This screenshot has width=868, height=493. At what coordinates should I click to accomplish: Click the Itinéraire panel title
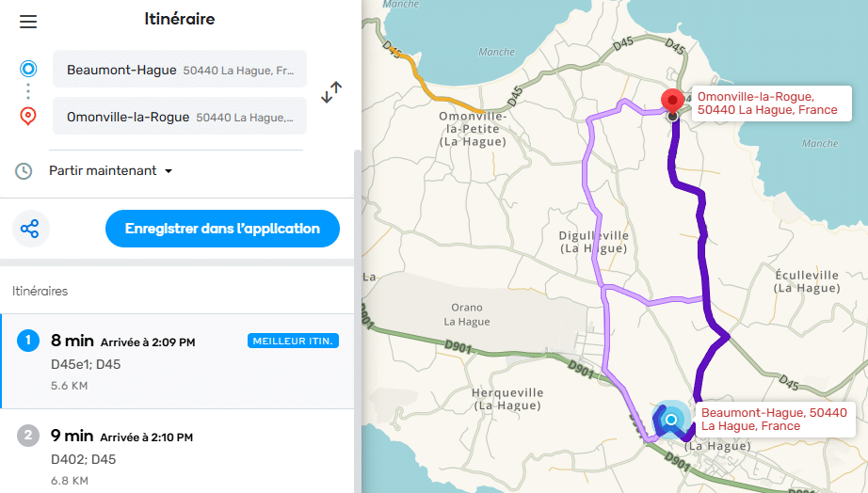[180, 19]
